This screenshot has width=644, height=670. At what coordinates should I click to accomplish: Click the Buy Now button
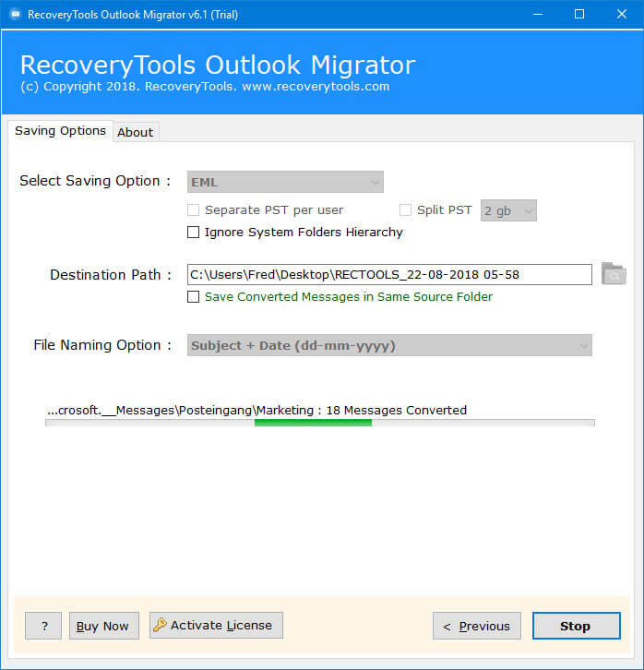point(102,626)
